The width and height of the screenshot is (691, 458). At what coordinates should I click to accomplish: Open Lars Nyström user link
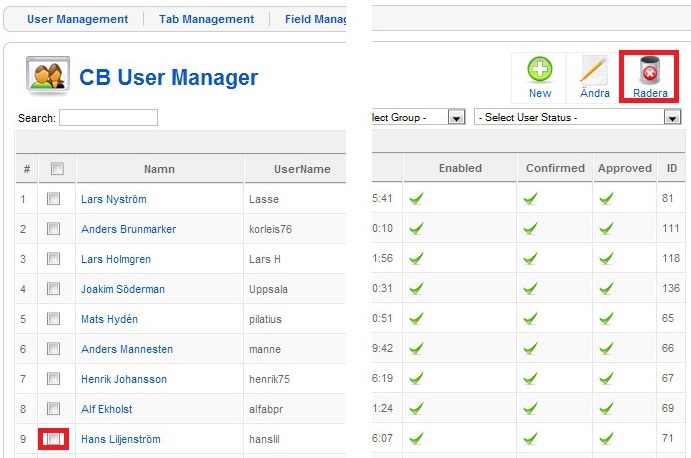coord(114,199)
